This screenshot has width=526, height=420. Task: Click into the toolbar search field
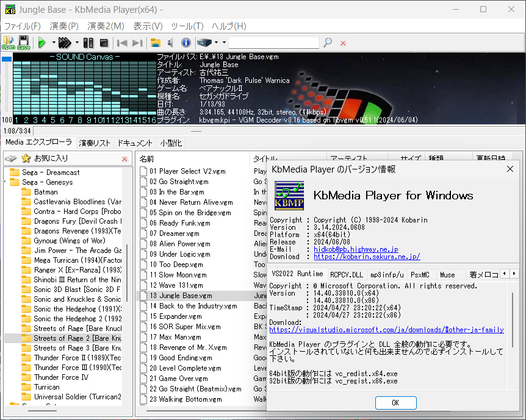click(x=273, y=43)
